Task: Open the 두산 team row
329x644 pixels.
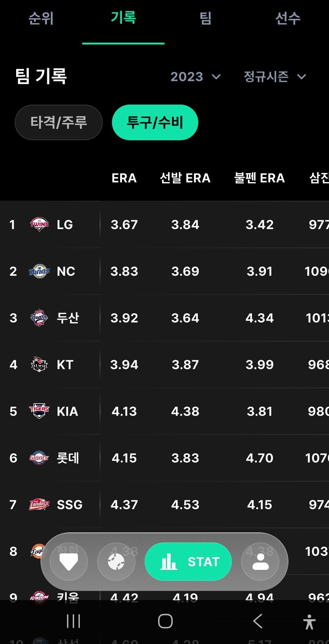Action: point(164,318)
